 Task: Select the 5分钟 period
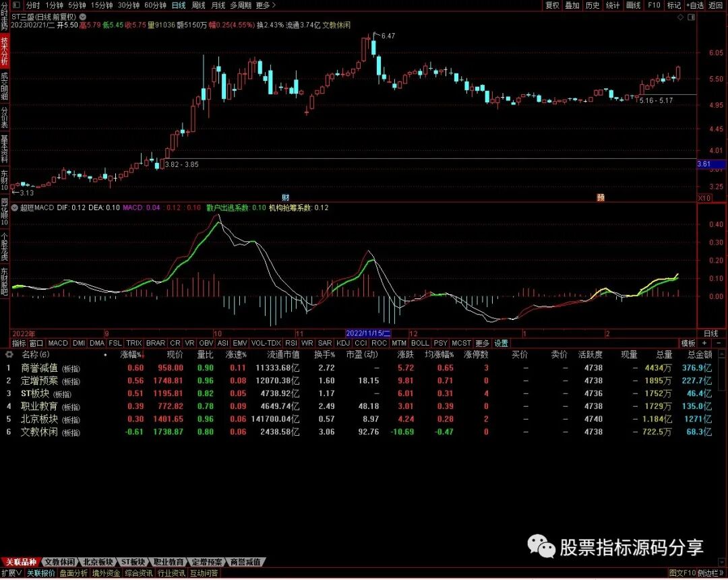pos(77,5)
